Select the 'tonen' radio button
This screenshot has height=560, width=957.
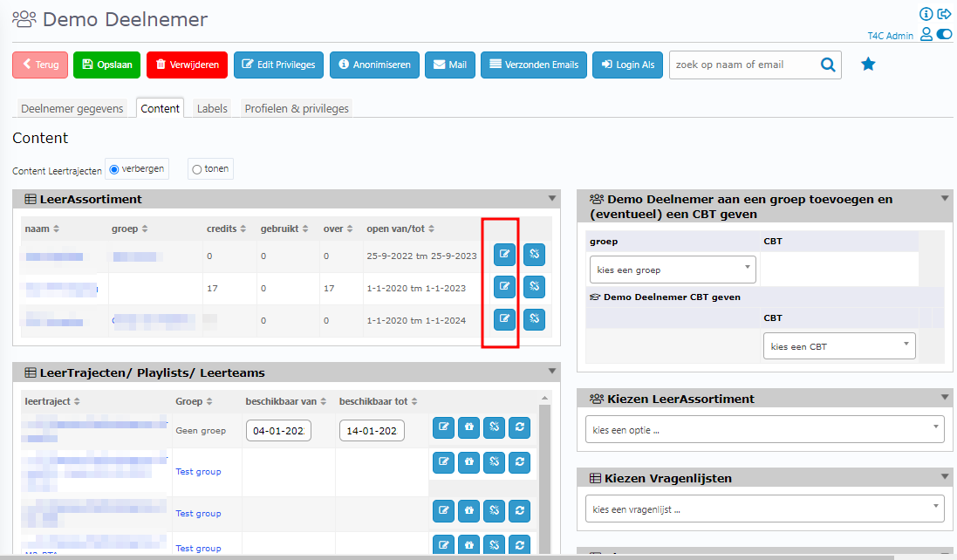pos(196,169)
